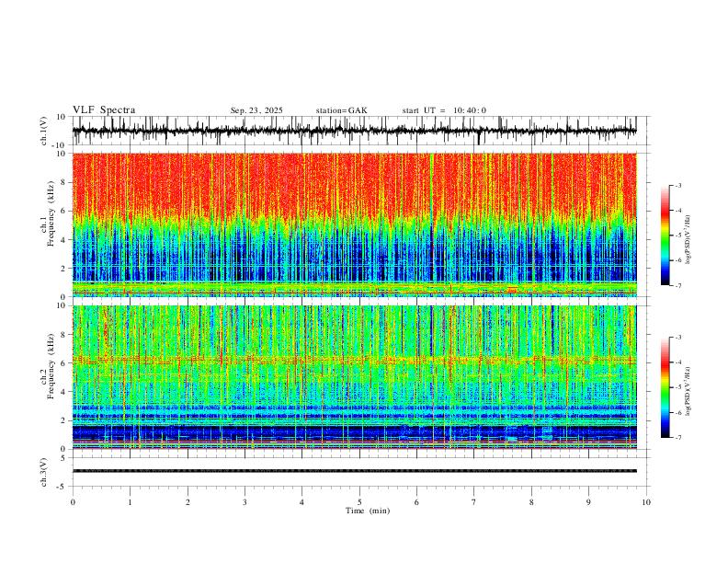The image size is (728, 563).
Task: Click the ch.2 "Frequency (kHz)" axis label
Action: click(x=51, y=366)
